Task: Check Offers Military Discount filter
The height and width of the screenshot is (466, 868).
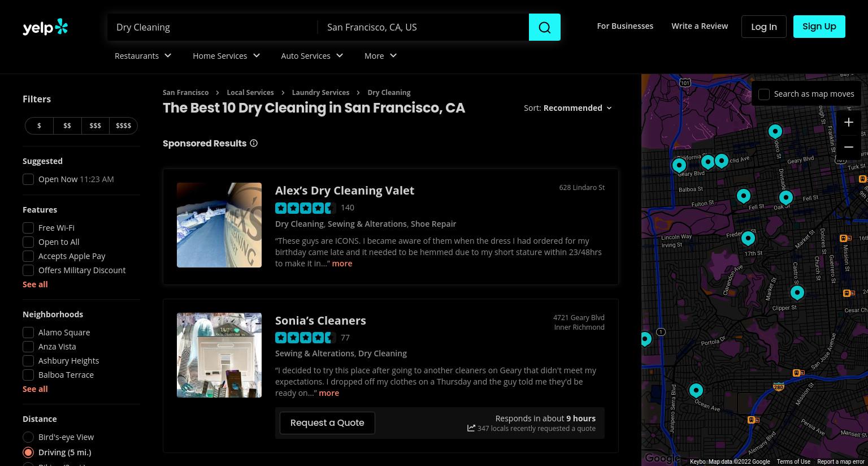Action: [x=28, y=270]
